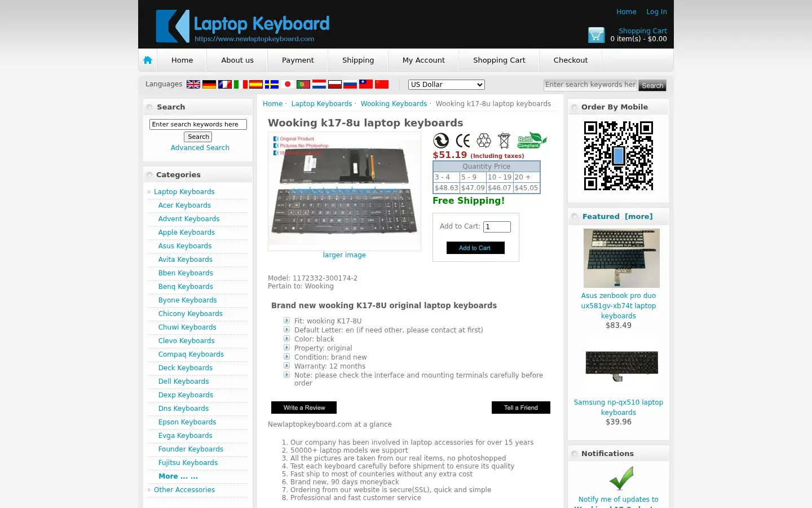Screen dimensions: 812x508
Task: Expand the Other Accessories category
Action: point(184,490)
